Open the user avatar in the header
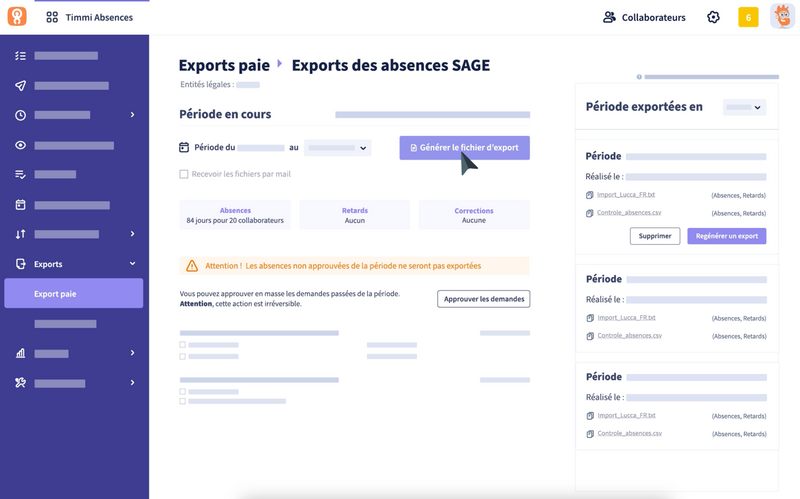Image resolution: width=800 pixels, height=499 pixels. coord(782,16)
